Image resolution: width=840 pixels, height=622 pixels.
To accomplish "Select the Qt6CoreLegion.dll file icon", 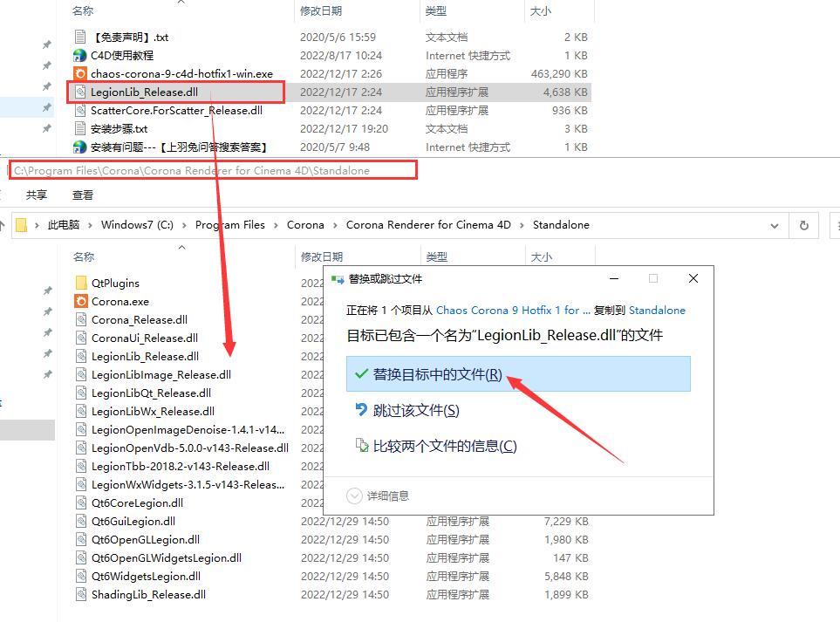I will tap(81, 503).
